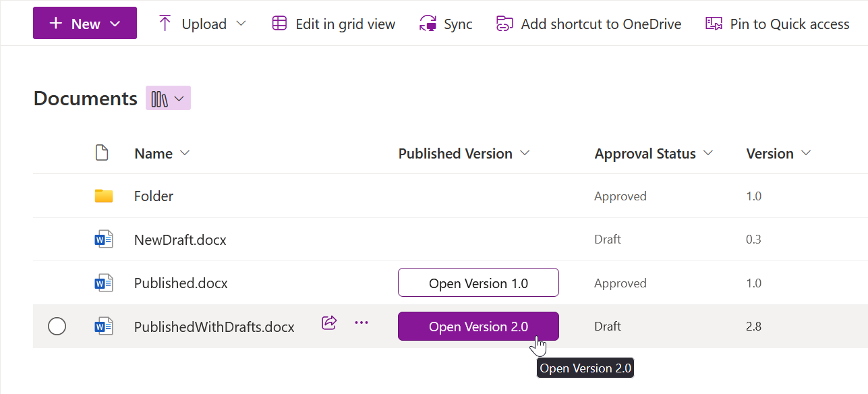
Task: Open the Approval Status column dropdown
Action: pos(707,153)
